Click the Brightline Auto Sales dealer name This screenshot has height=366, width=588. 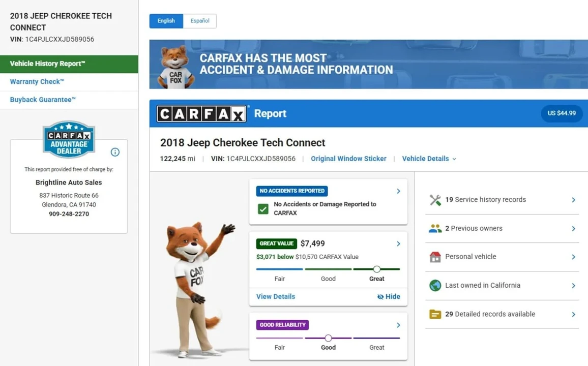point(69,182)
